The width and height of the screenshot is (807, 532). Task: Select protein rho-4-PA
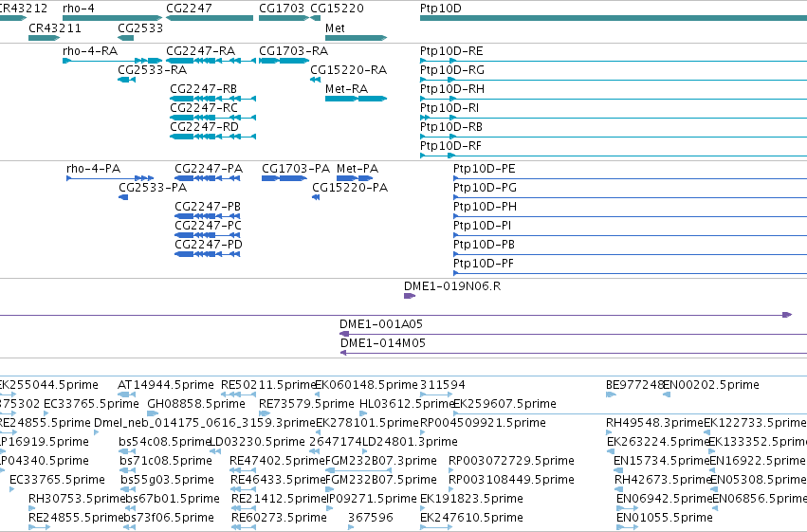[110, 178]
